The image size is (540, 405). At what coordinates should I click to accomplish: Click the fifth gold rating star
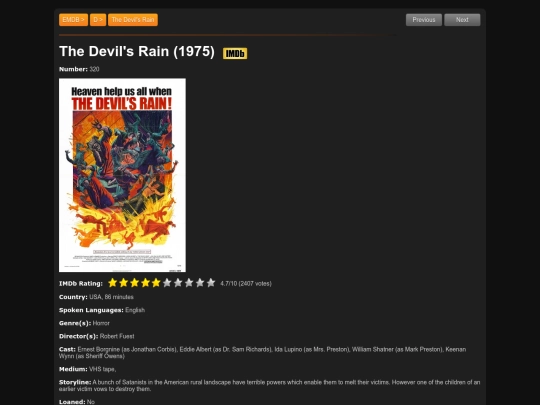(156, 283)
